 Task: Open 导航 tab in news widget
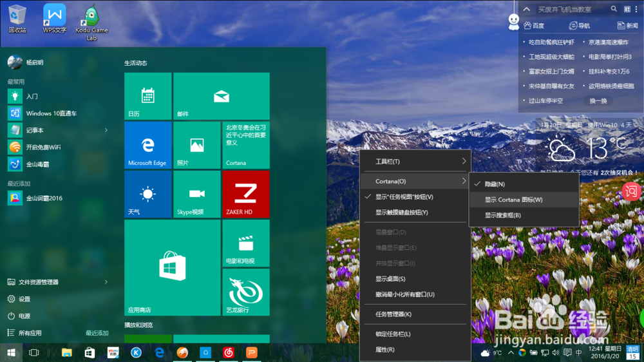[580, 26]
